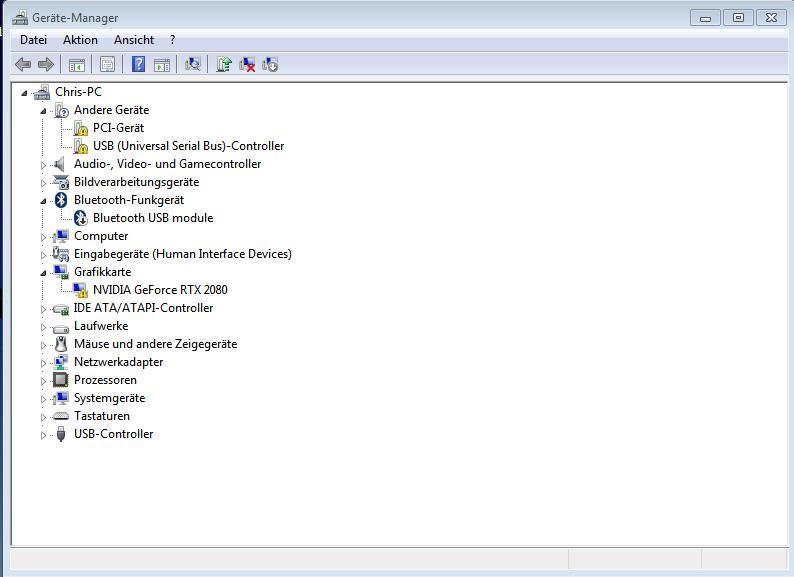Collapse the Grafikkarte node
The height and width of the screenshot is (577, 794).
coord(43,273)
